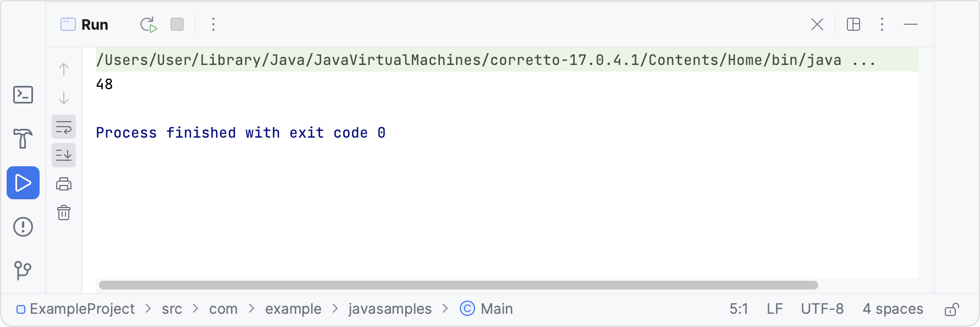Click the horizontal scrollbar of the console
Image resolution: width=980 pixels, height=327 pixels.
[458, 285]
